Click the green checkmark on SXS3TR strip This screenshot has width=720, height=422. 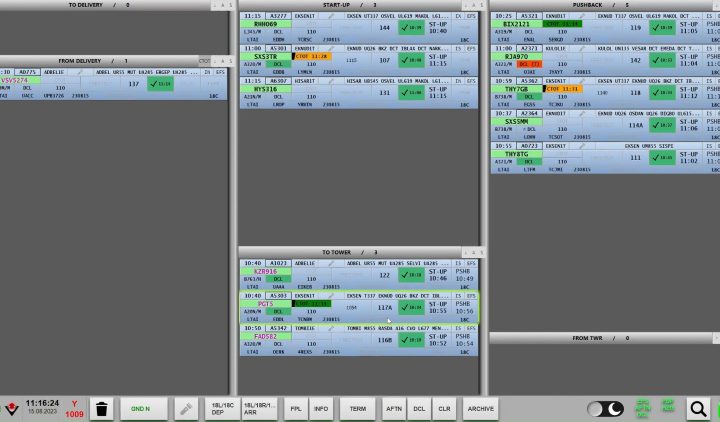[x=411, y=59]
